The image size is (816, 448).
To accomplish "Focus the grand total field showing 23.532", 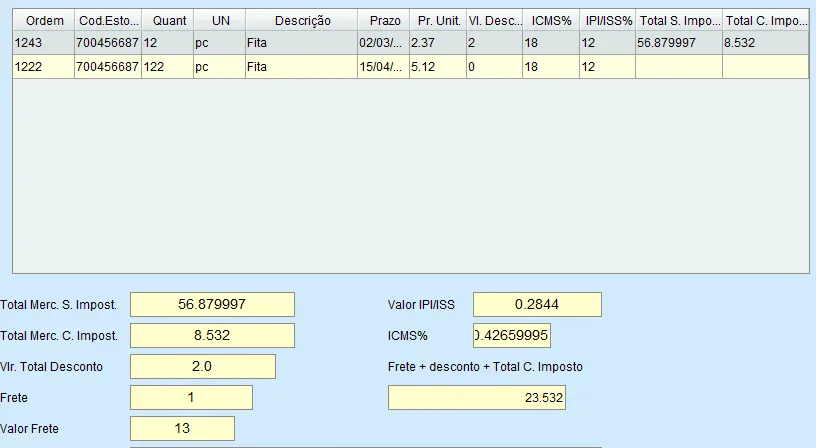I will [477, 398].
